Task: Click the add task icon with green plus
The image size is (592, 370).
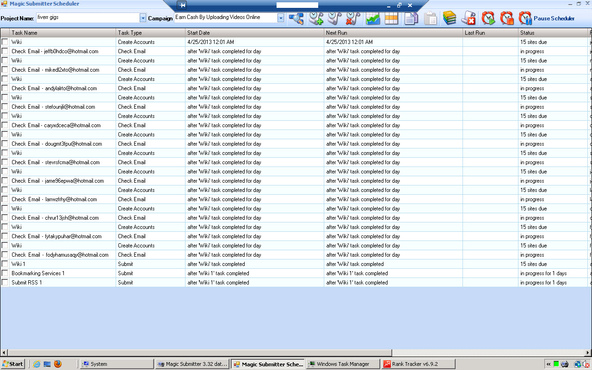Action: pos(316,18)
